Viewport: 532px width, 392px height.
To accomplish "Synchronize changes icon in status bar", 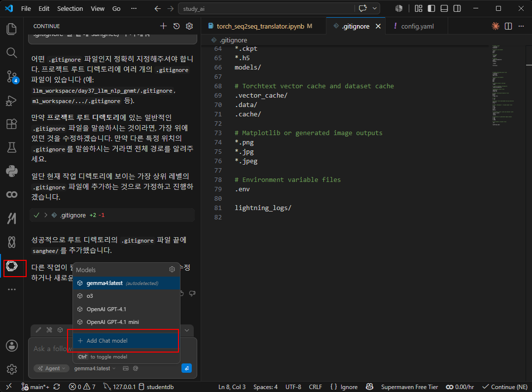I will tap(57, 387).
